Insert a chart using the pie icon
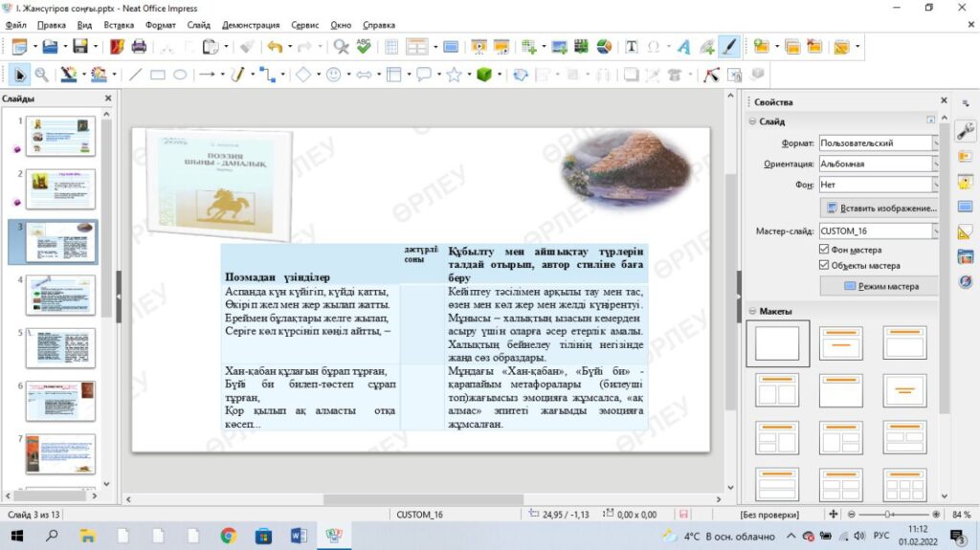The height and width of the screenshot is (550, 980). (604, 46)
